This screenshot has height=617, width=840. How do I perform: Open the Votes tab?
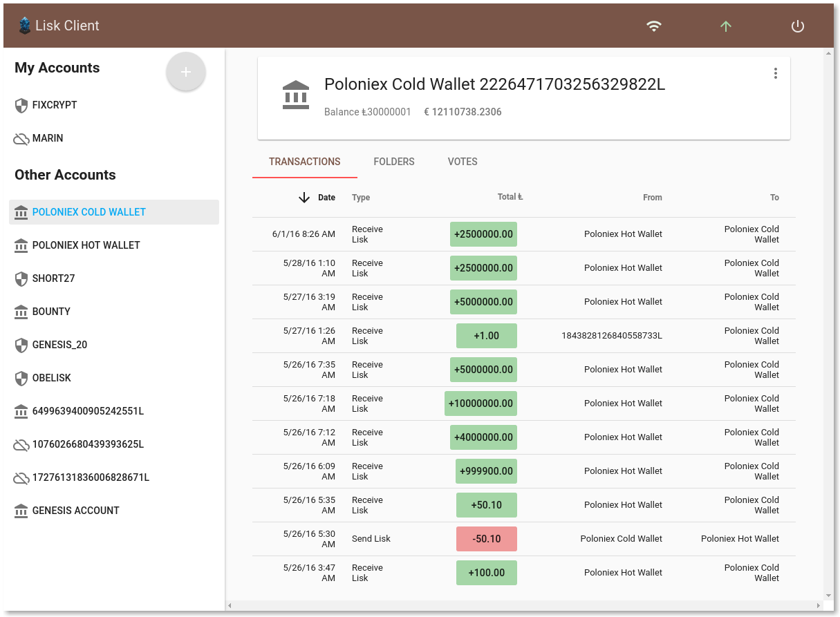[x=463, y=162]
